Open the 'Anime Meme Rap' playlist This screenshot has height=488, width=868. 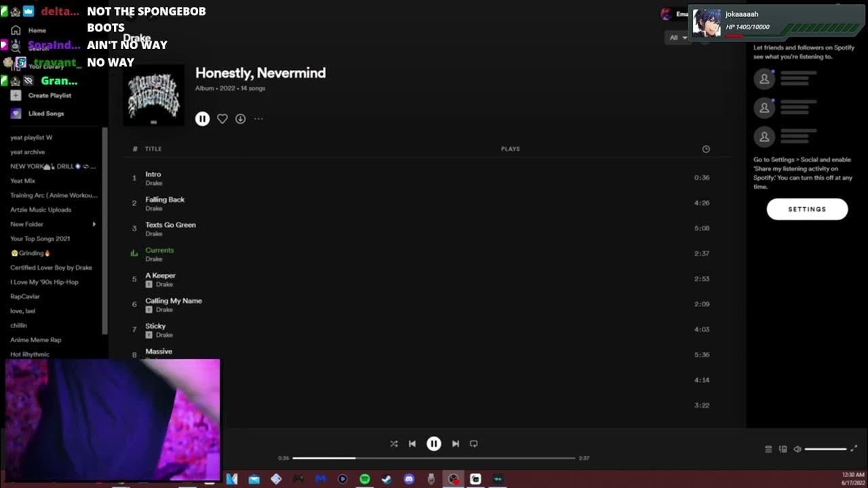35,340
